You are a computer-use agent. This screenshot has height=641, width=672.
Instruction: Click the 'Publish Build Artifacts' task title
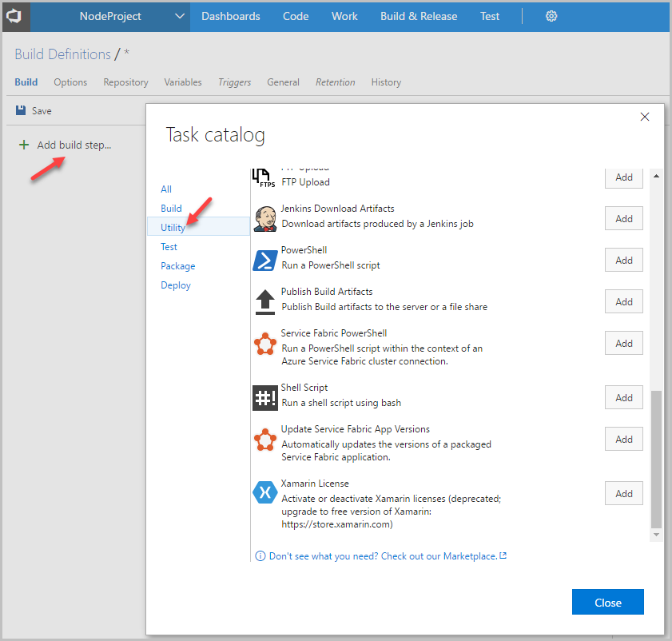[x=327, y=292]
